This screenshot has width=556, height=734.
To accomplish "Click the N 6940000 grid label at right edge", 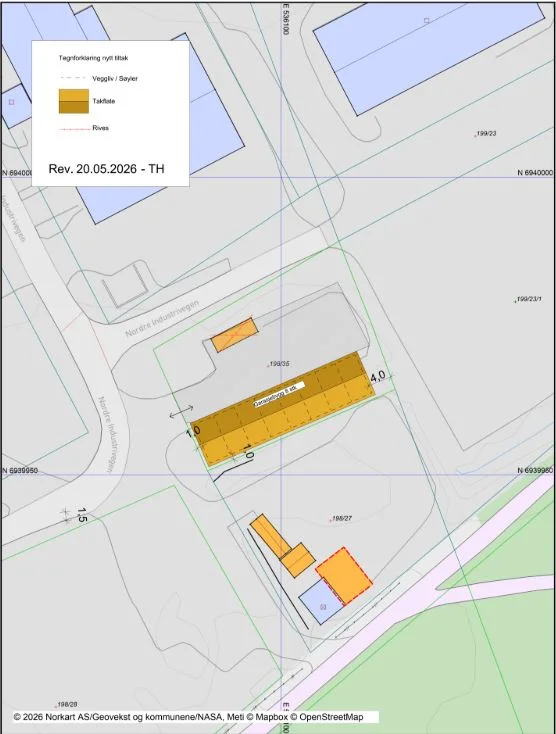I will 535,173.
